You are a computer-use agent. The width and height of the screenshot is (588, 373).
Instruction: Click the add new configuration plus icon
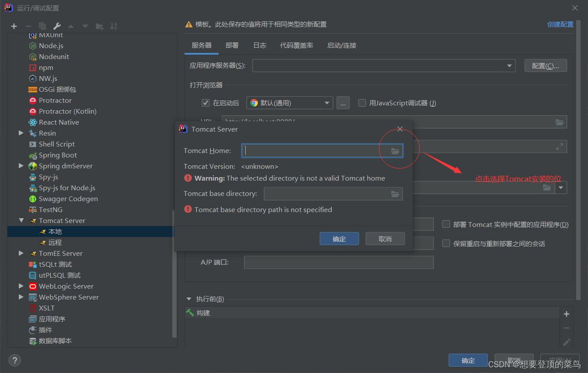click(x=14, y=26)
